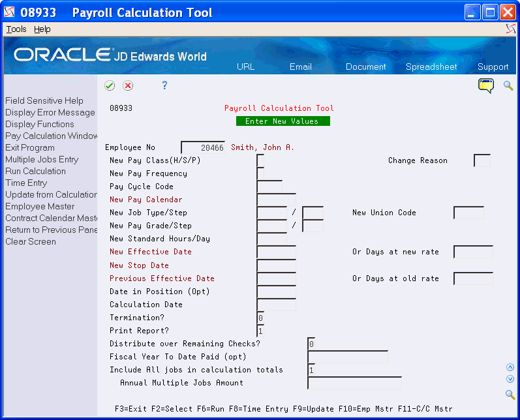Click the Document link in banner
Screen dimensions: 520x420
pyautogui.click(x=366, y=67)
